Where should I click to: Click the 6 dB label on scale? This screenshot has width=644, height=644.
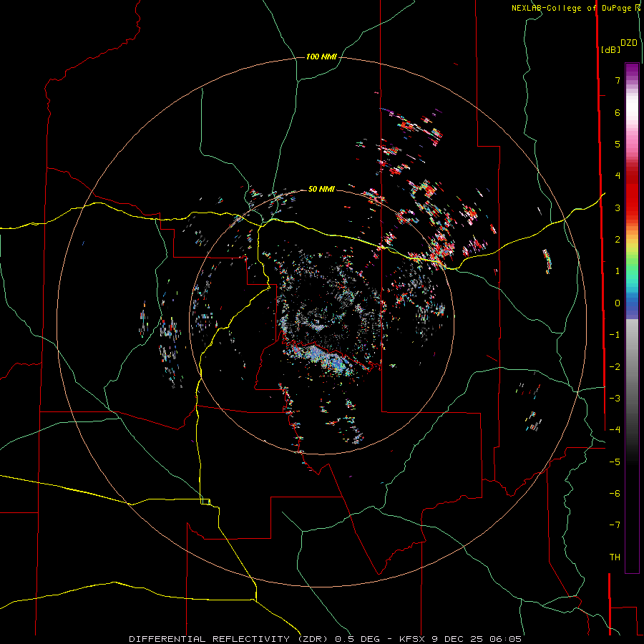(618, 112)
